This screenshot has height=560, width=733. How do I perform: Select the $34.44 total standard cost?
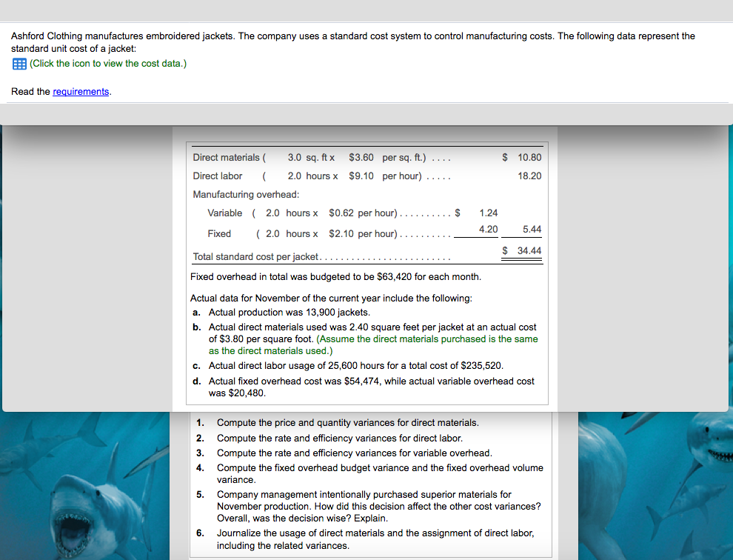pyautogui.click(x=522, y=251)
